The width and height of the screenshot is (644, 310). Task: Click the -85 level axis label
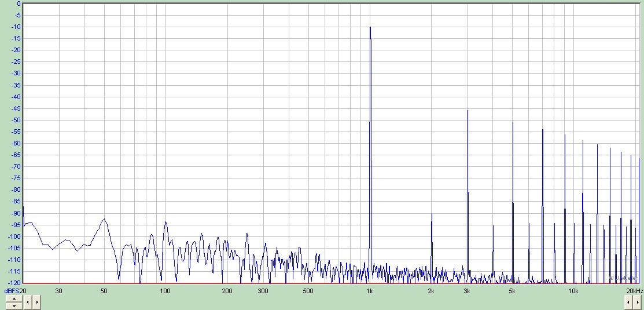16,202
